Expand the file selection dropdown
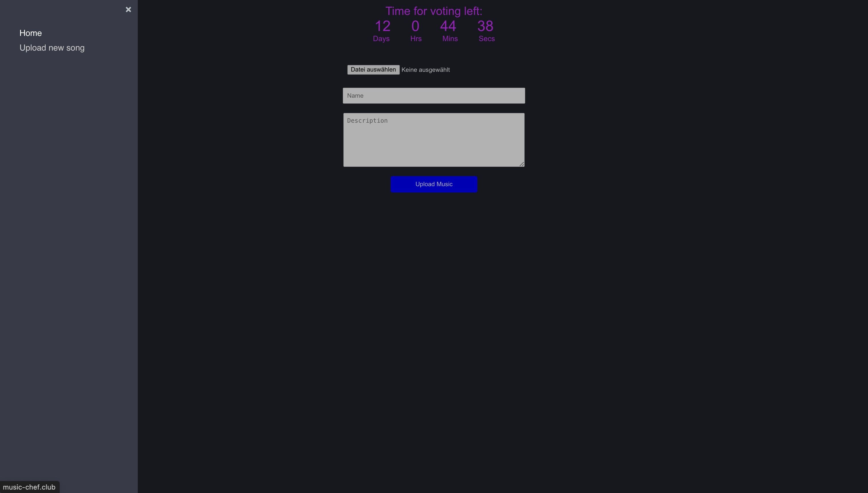 [x=373, y=69]
